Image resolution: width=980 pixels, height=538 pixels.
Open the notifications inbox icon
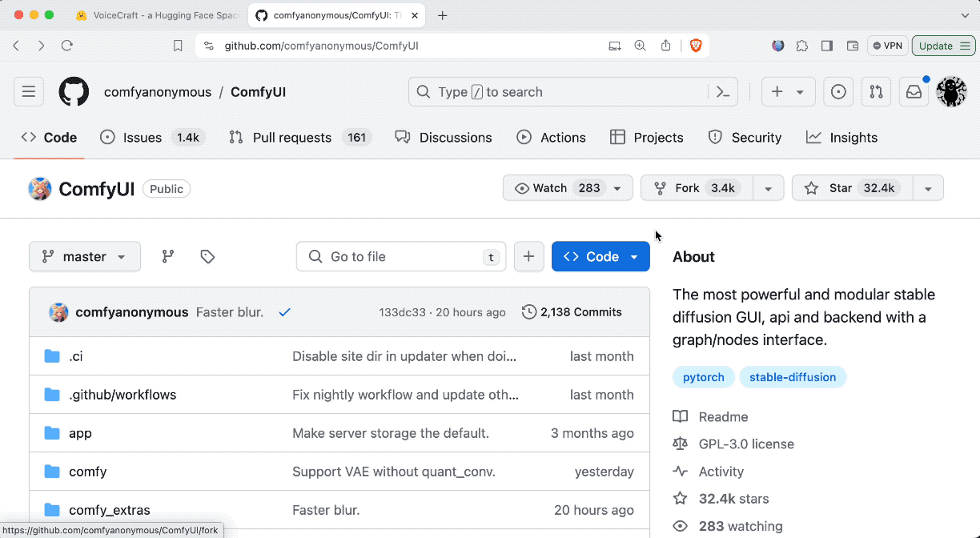point(914,92)
